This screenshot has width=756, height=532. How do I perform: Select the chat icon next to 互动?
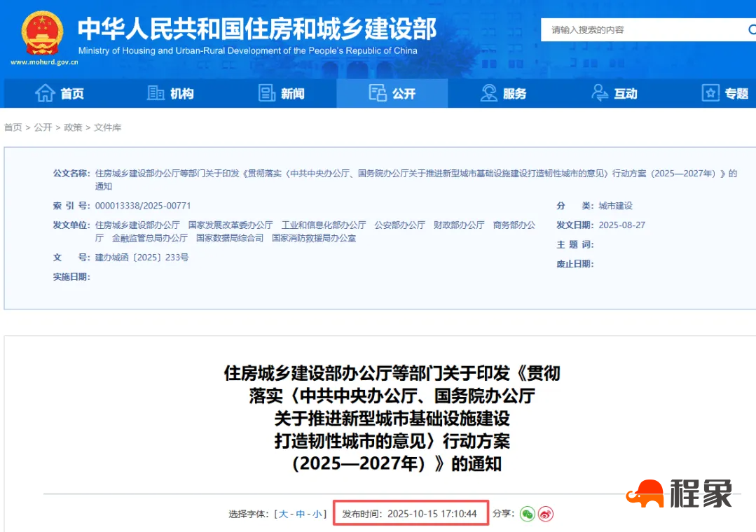pyautogui.click(x=599, y=92)
